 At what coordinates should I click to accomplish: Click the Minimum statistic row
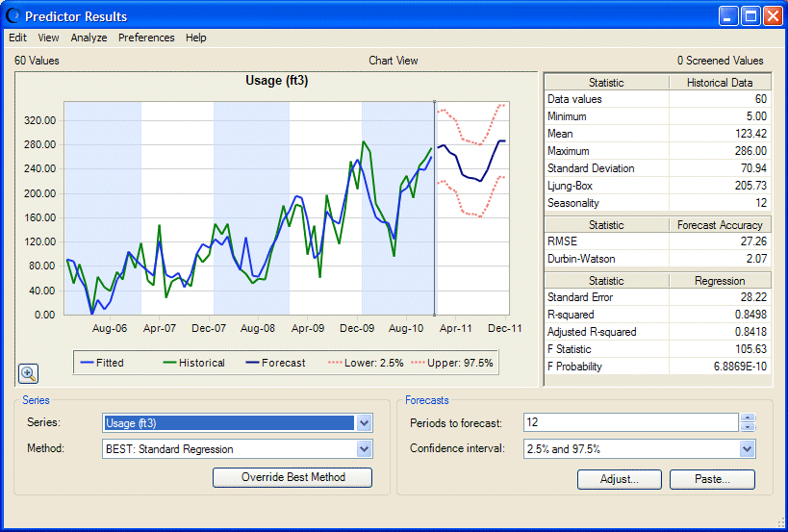coord(657,116)
